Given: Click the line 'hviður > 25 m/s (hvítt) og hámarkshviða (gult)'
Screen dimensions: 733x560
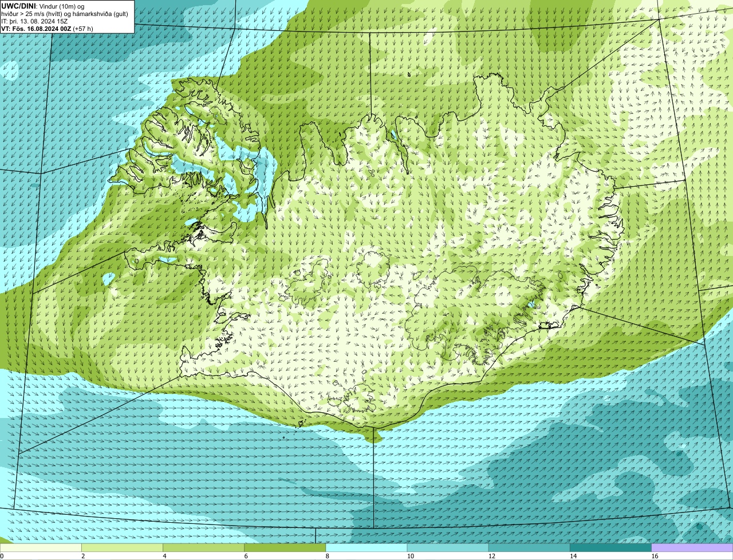Looking at the screenshot, I should 65,13.
